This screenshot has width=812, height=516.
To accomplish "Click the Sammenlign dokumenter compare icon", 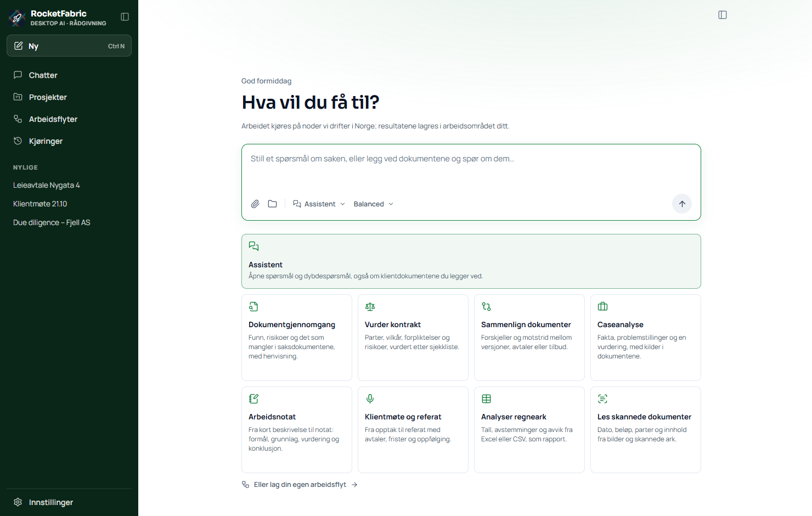I will (486, 307).
